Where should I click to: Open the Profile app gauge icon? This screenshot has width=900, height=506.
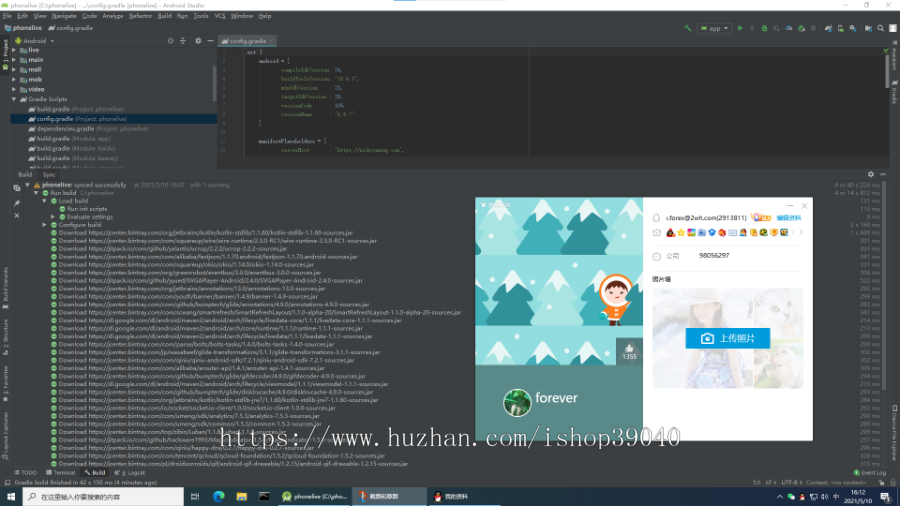(789, 28)
